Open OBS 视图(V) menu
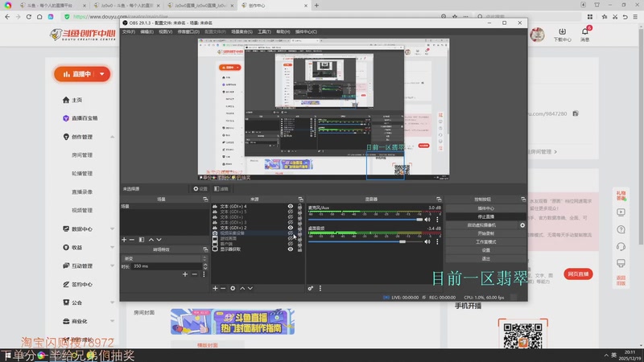This screenshot has height=362, width=644. (x=165, y=31)
